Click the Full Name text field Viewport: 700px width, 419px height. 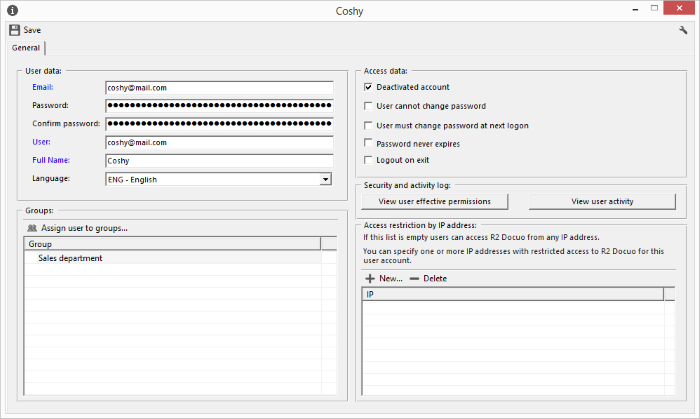tap(219, 161)
